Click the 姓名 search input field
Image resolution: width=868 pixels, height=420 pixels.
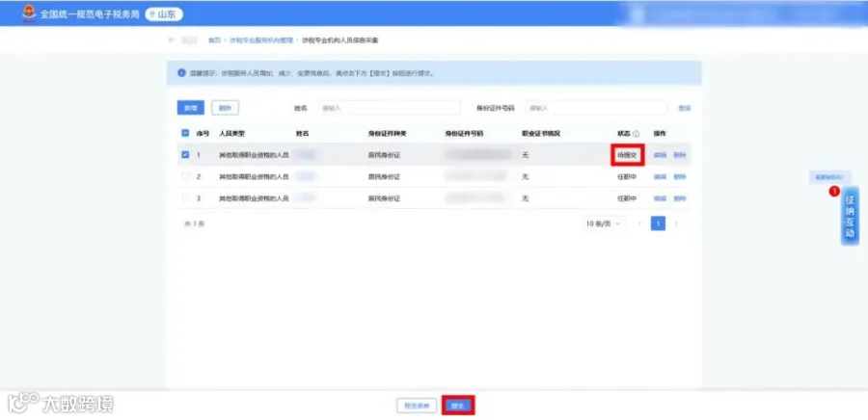[x=390, y=108]
